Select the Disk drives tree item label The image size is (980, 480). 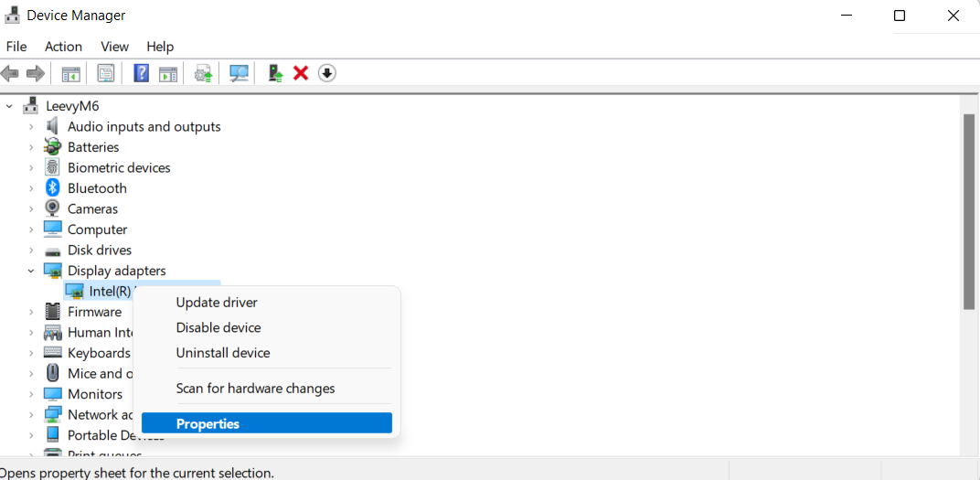point(100,250)
